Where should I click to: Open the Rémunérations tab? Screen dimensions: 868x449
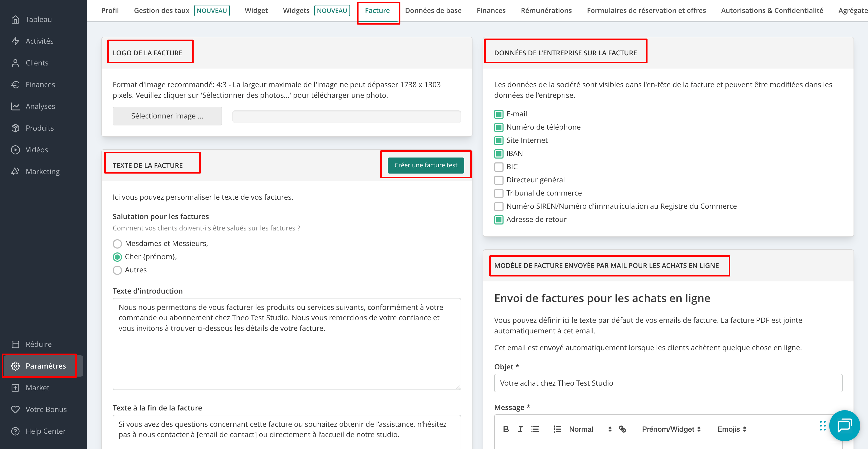coord(546,10)
